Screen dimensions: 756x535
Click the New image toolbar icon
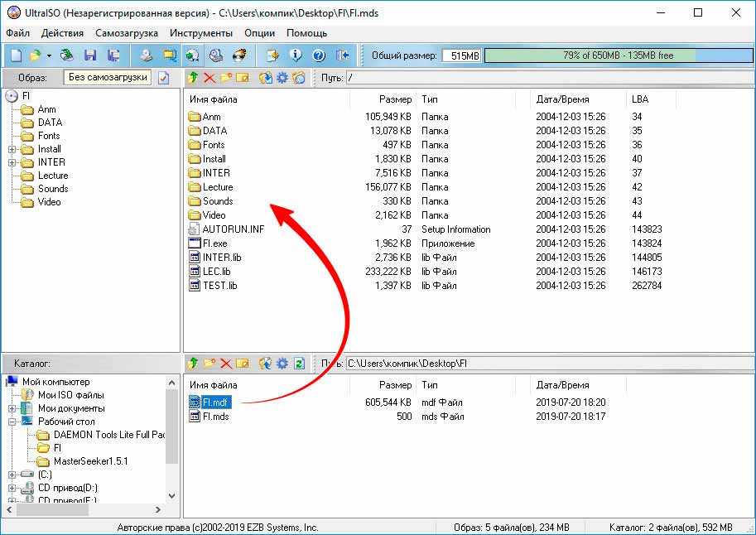click(x=15, y=55)
